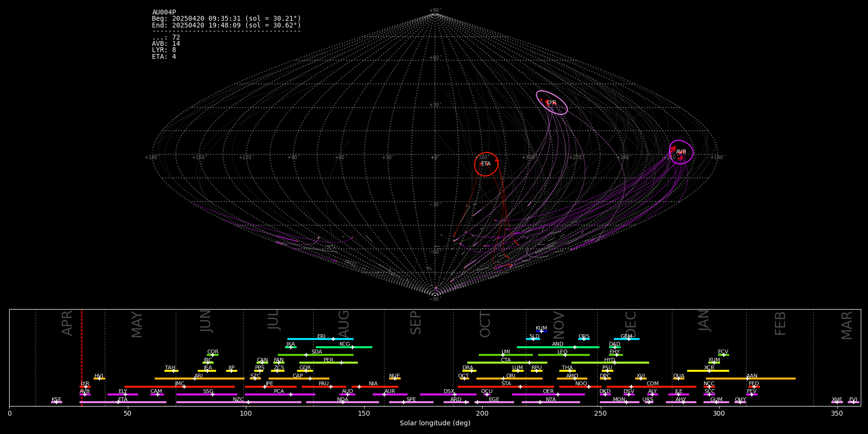868x434 pixels.
Task: Click the CTA shower bar in timeline
Action: point(507,363)
